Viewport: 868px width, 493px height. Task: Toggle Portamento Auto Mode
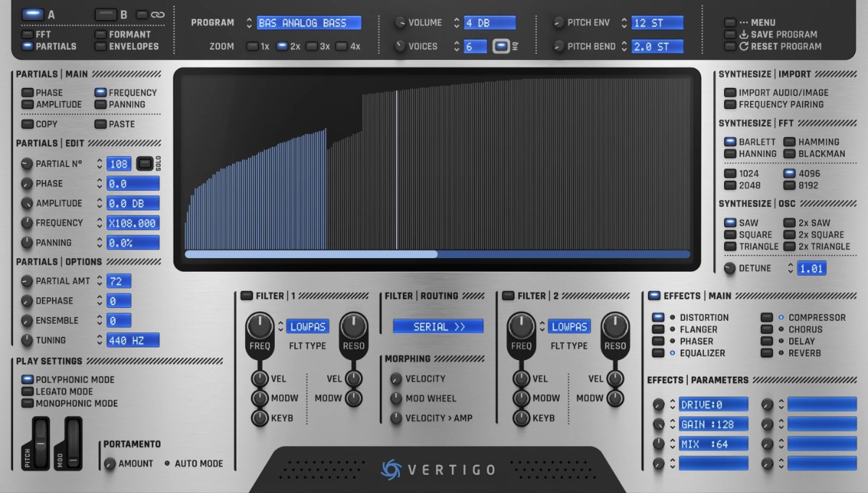click(167, 463)
